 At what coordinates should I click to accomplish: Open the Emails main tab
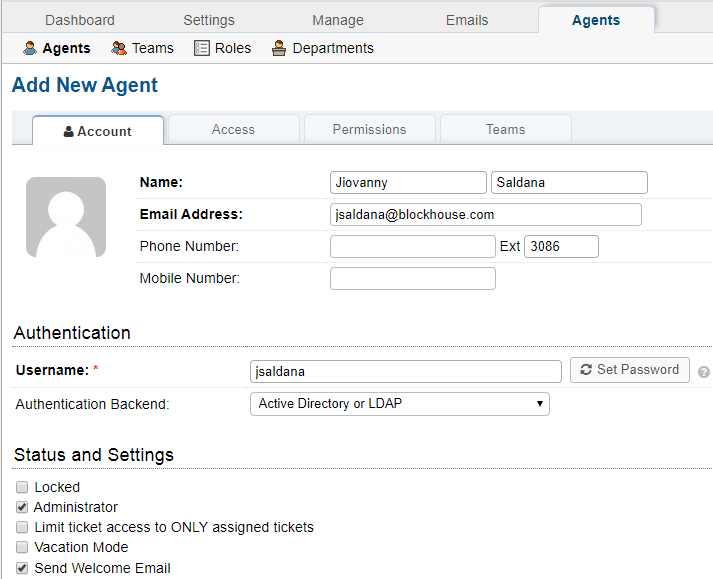click(467, 20)
